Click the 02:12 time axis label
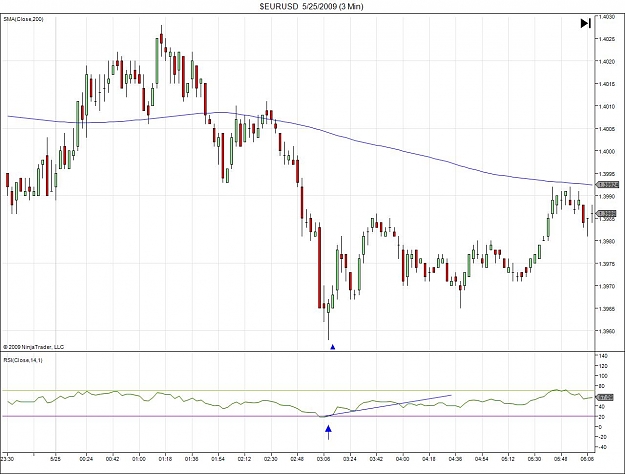The width and height of the screenshot is (625, 474). 244,459
